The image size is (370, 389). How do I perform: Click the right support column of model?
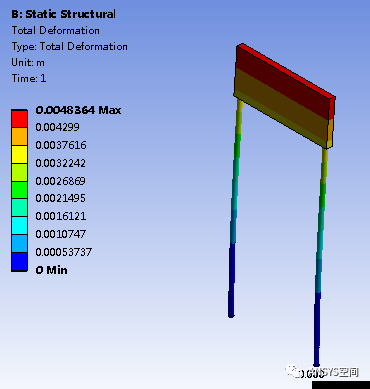320,257
